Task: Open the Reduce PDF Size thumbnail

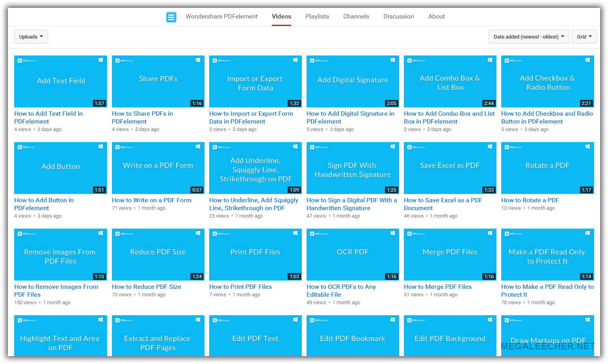Action: (x=158, y=255)
